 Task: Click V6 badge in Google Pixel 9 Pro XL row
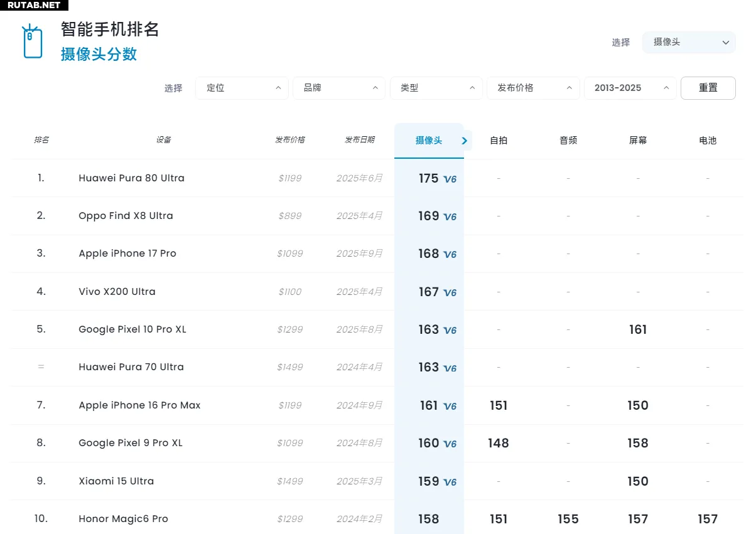[x=450, y=444]
